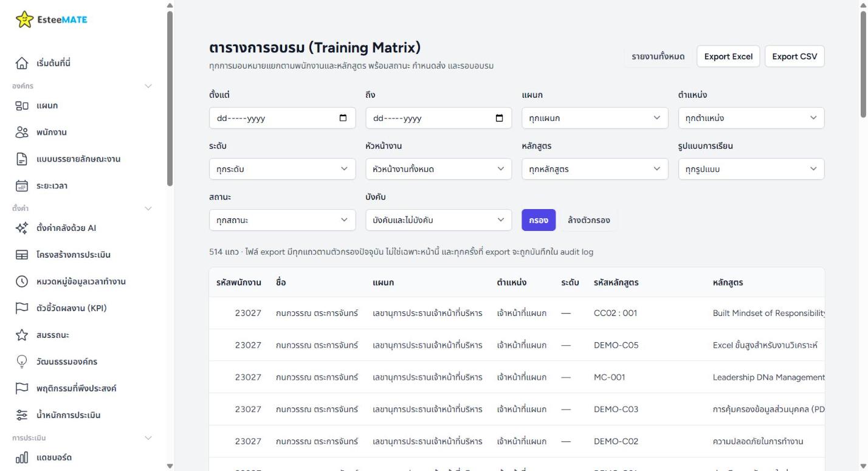Collapse the ตั้งค่า sidebar section

[148, 208]
